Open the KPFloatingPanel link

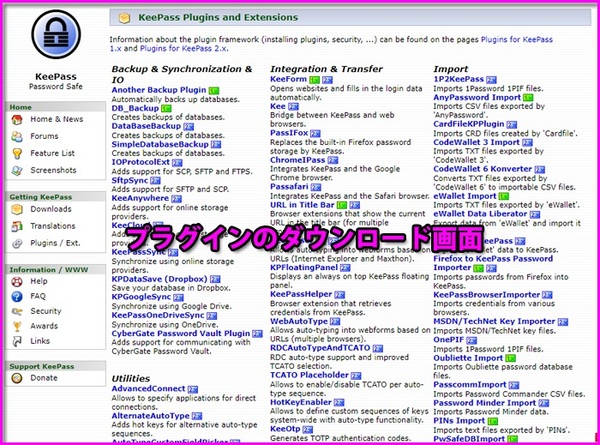coord(304,267)
